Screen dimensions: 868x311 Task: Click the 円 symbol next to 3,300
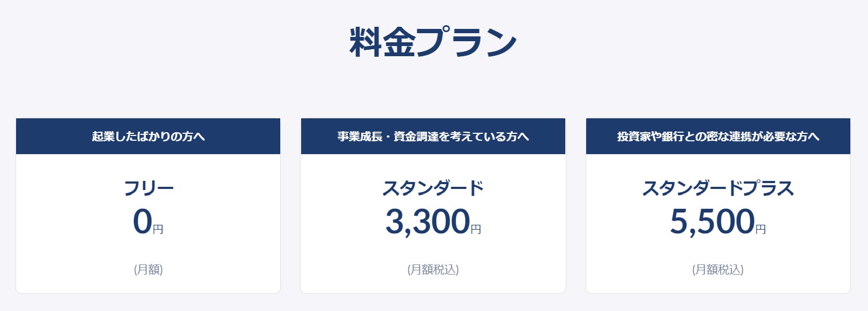click(476, 230)
